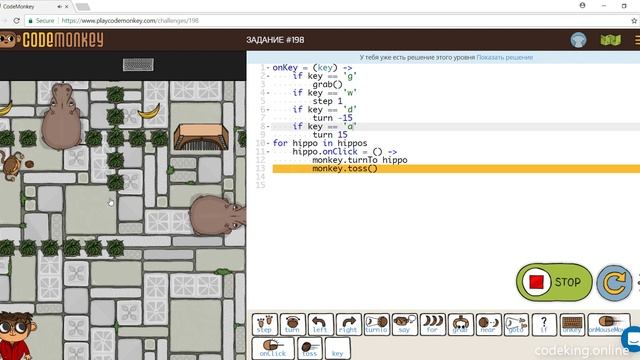This screenshot has width=640, height=360.
Task: Insert the left command block
Action: pos(320,324)
